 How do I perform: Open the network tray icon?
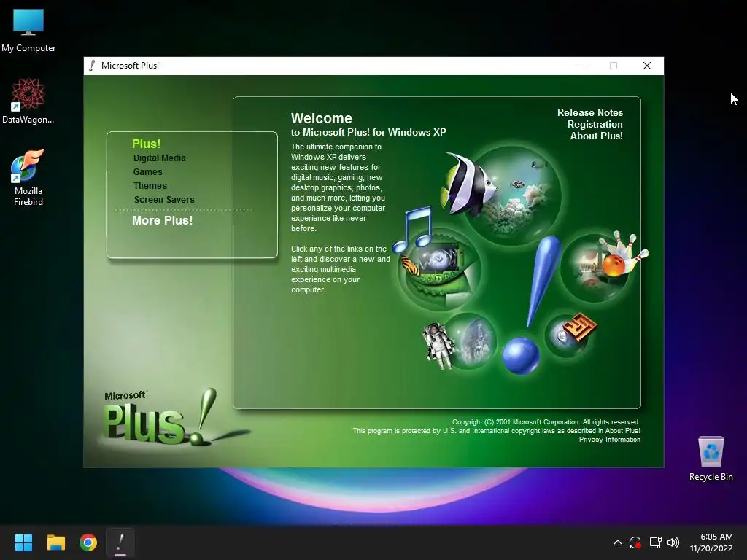(x=655, y=542)
